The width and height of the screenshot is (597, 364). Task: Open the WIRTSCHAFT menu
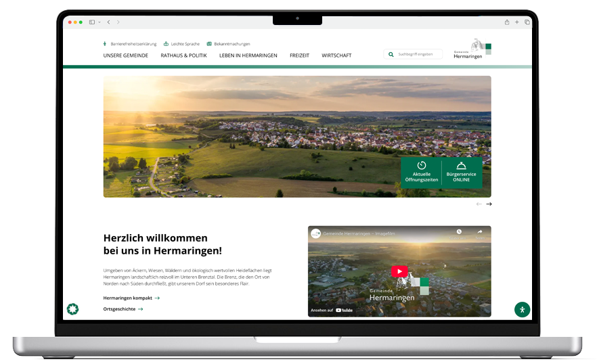336,55
